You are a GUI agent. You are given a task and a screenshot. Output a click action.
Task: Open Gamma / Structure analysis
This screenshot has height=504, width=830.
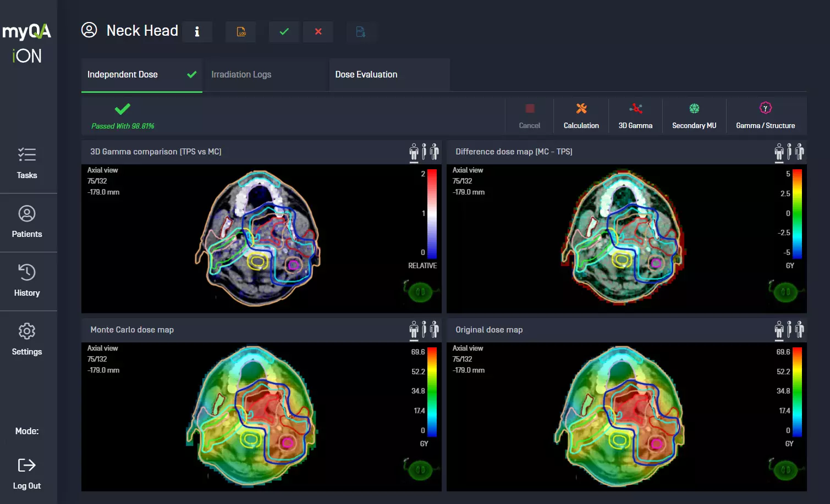click(765, 115)
